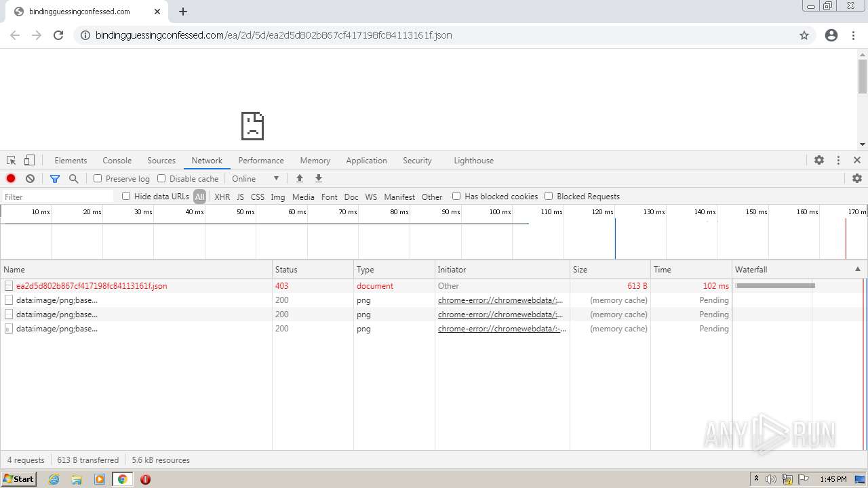Screen dimensions: 868x488
Task: Open the Security tab
Action: point(417,161)
